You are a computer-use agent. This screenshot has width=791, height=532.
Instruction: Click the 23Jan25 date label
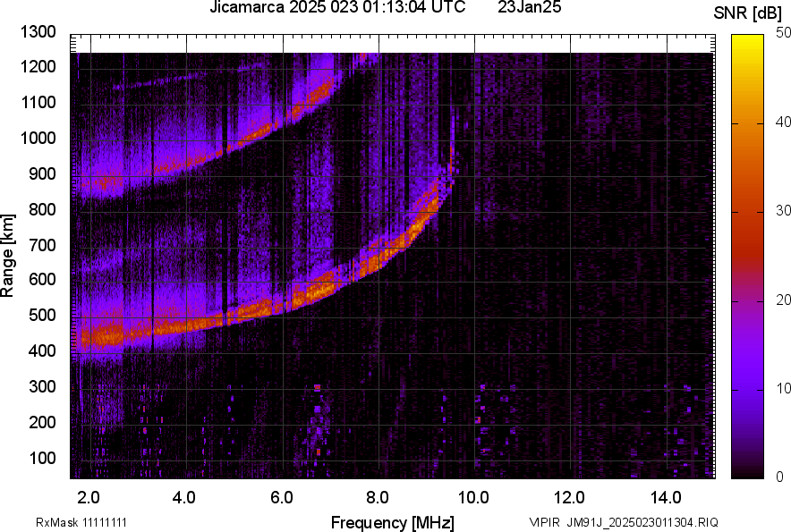[x=528, y=8]
